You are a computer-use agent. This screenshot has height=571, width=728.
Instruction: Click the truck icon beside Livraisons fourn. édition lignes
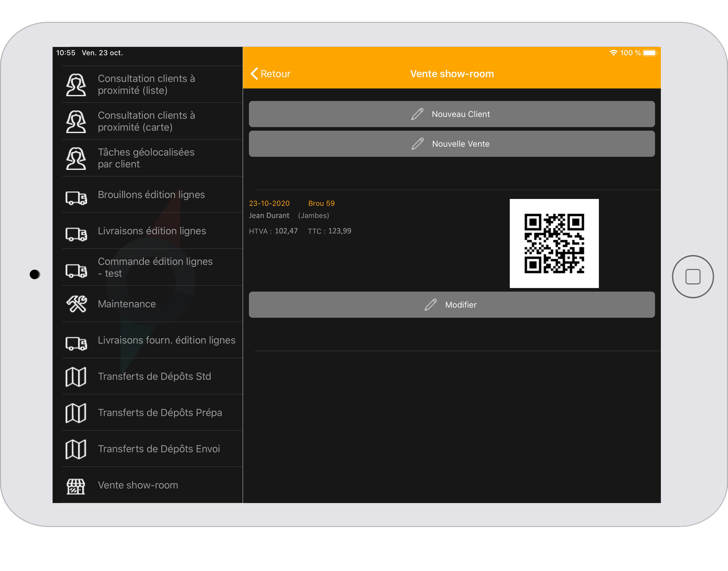tap(76, 344)
